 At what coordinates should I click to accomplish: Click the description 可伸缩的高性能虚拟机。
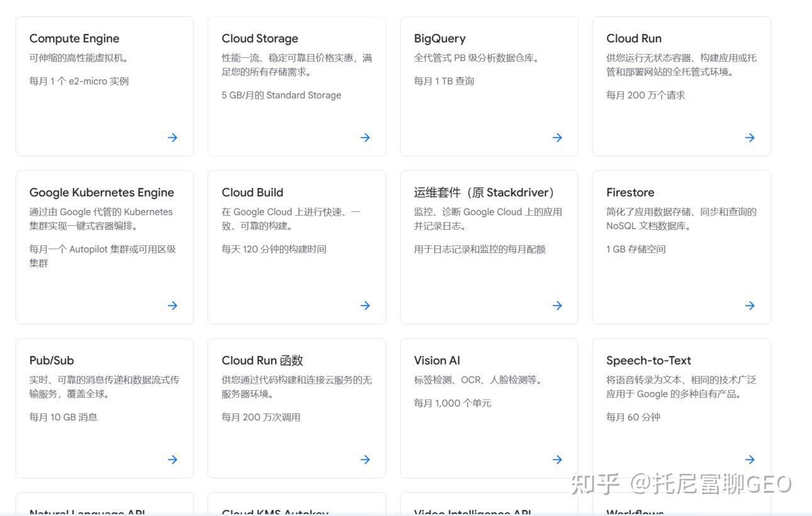point(79,58)
